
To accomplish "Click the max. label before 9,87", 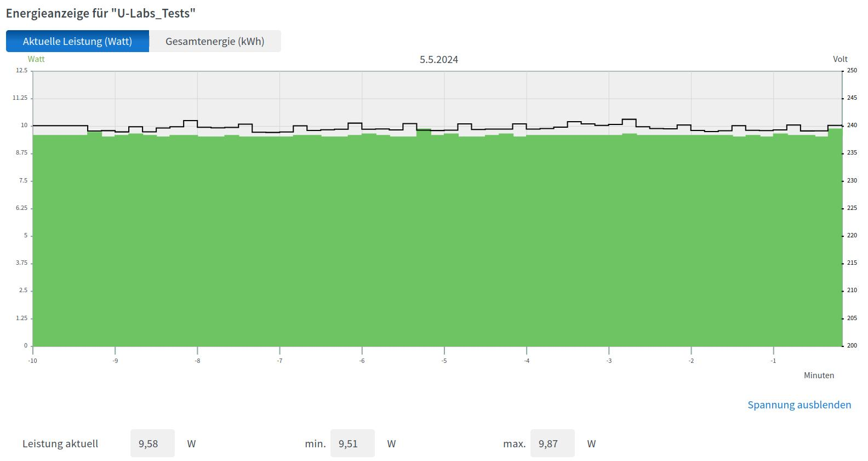I will click(x=515, y=443).
